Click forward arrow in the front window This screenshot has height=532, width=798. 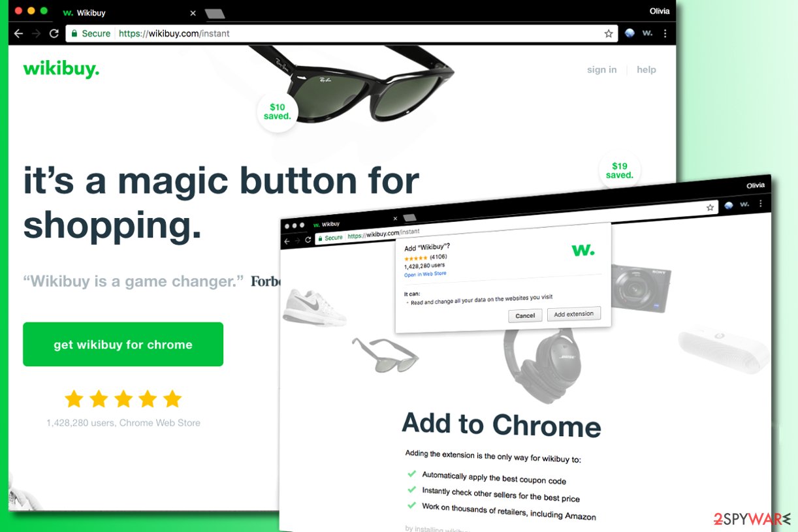[298, 240]
